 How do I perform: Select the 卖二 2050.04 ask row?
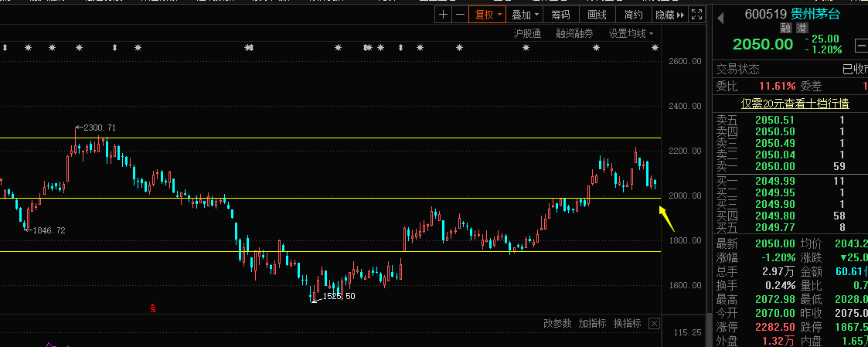pyautogui.click(x=791, y=155)
